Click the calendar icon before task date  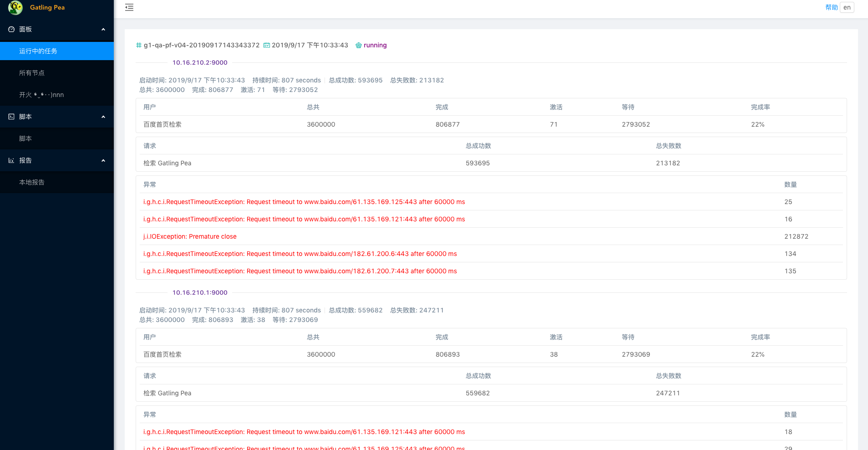pos(267,45)
